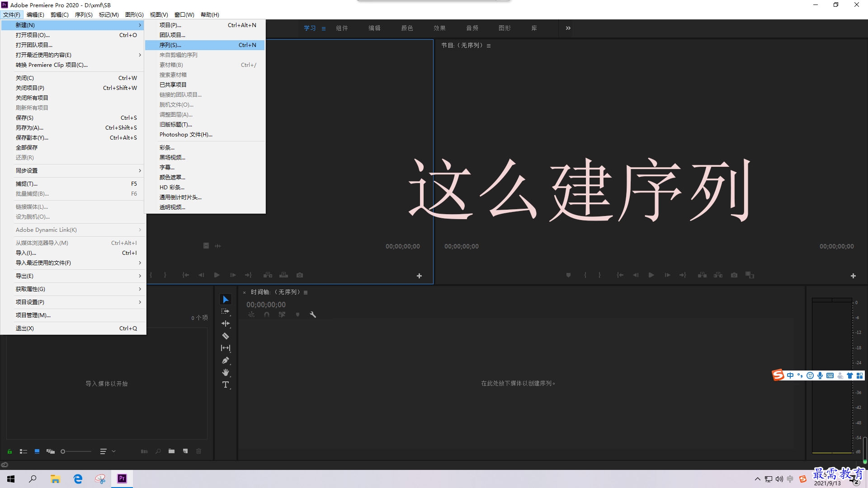Show more workspaces overflow chevron

click(x=568, y=28)
